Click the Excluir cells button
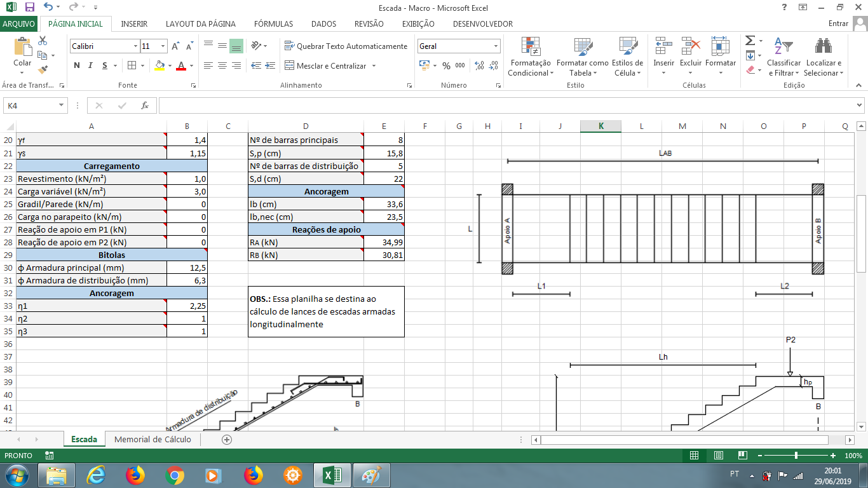 691,57
